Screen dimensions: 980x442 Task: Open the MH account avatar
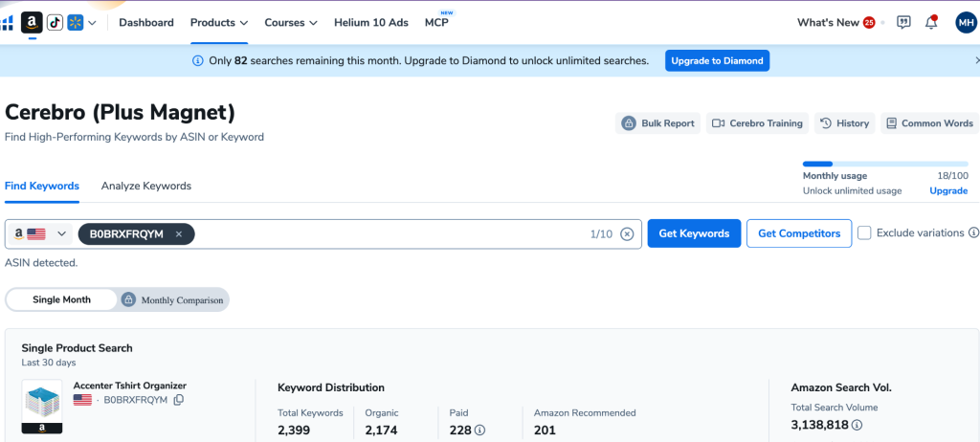(966, 23)
